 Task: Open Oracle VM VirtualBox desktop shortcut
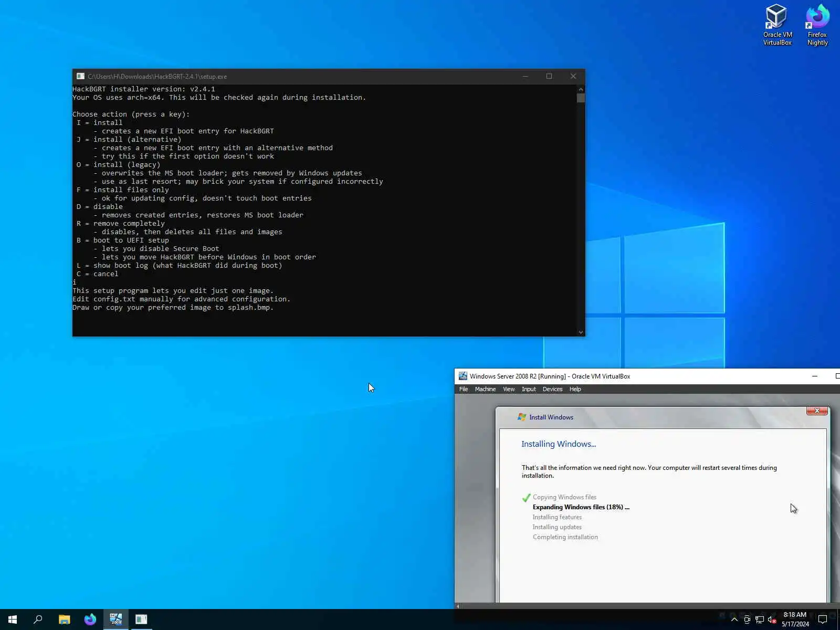(x=777, y=25)
